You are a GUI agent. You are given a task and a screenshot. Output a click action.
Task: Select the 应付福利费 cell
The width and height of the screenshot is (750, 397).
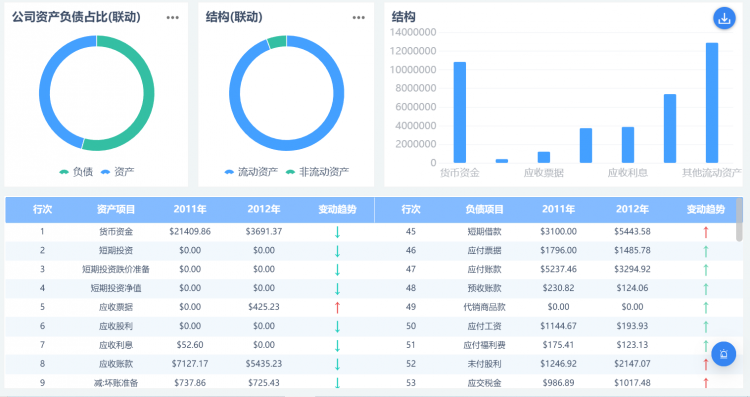[x=485, y=345]
